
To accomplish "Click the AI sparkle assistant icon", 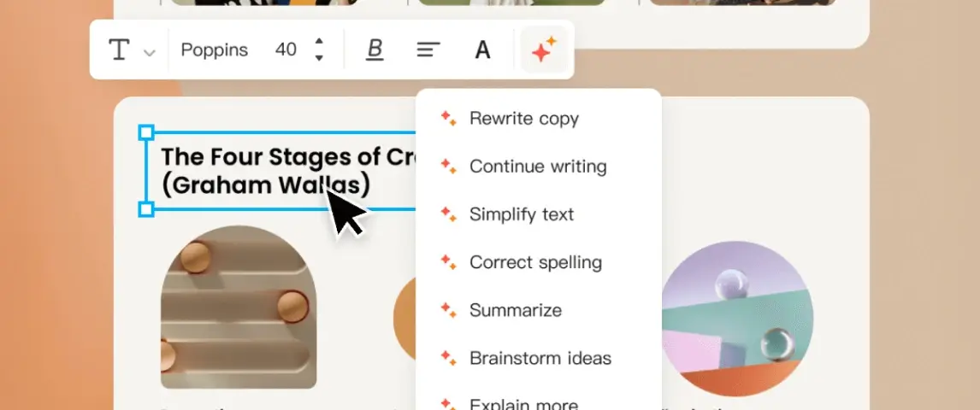I will pos(544,50).
